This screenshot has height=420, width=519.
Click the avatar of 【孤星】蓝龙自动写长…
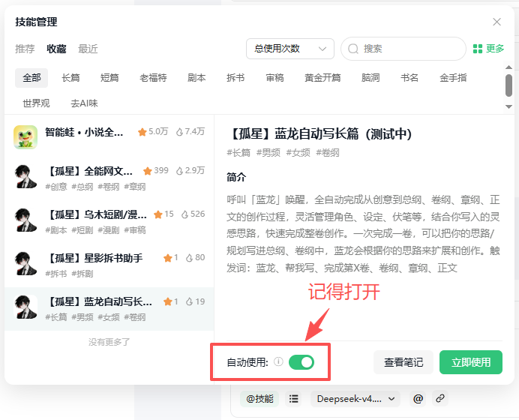(25, 307)
